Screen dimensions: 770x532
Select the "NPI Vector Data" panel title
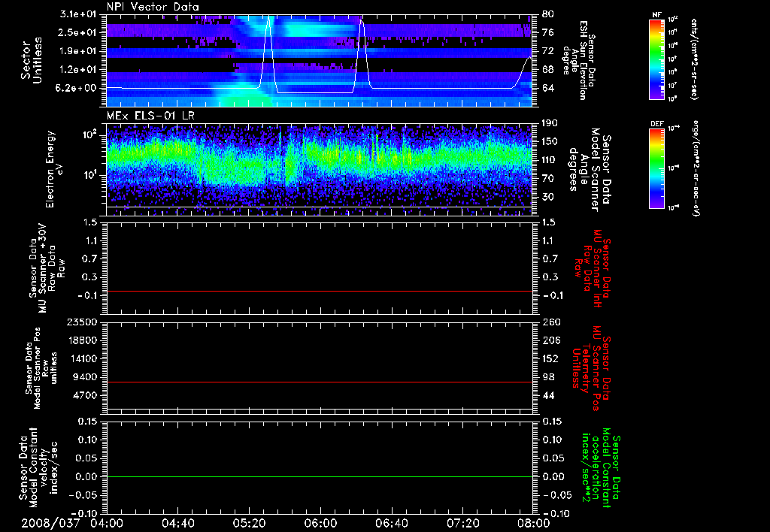[153, 7]
